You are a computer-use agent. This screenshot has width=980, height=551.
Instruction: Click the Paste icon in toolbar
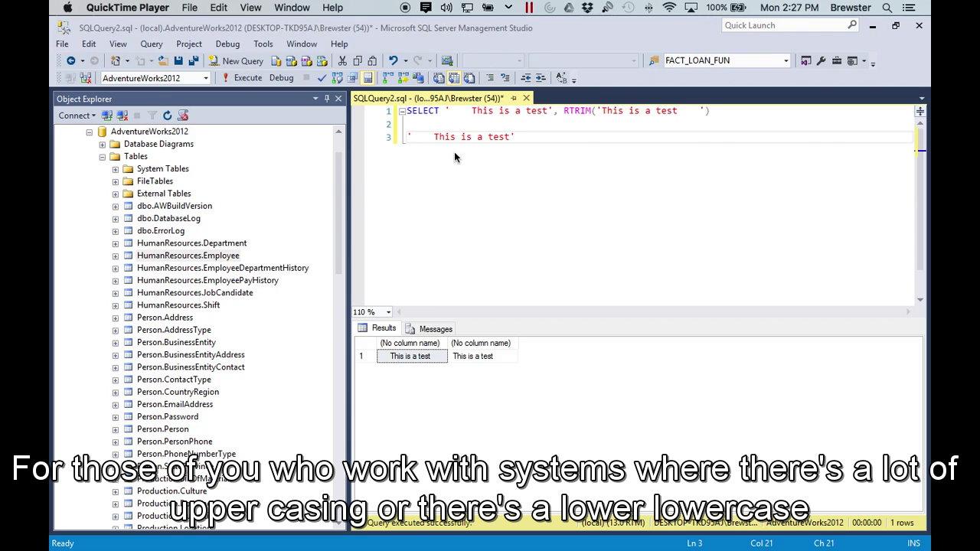(x=372, y=61)
